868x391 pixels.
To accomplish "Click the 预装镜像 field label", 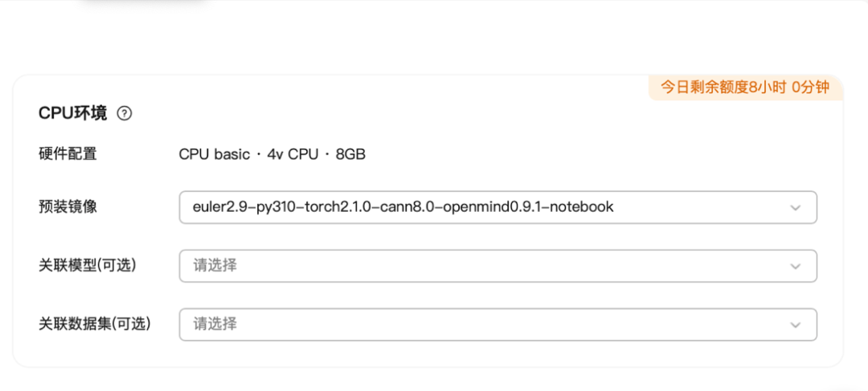I will click(68, 206).
